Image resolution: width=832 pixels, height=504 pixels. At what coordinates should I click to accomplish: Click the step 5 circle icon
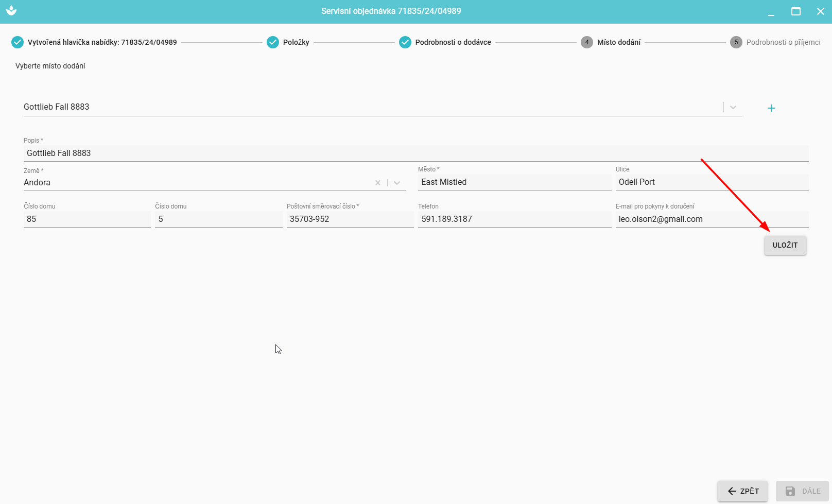(x=736, y=42)
